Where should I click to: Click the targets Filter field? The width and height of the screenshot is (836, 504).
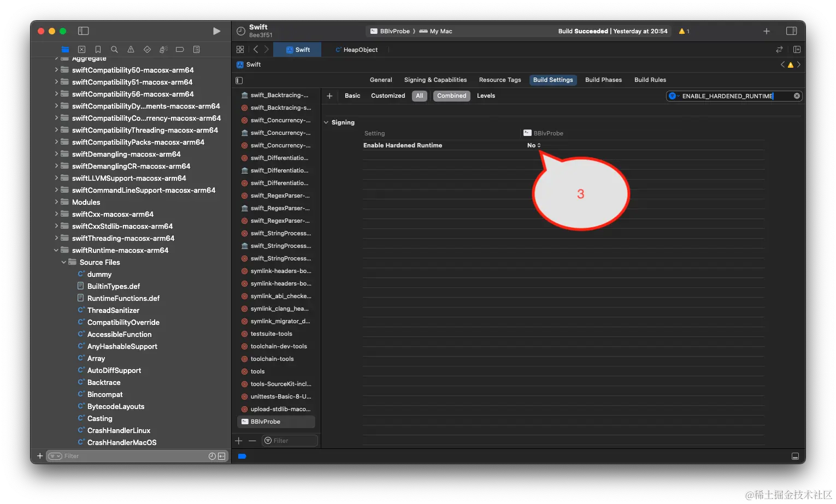pyautogui.click(x=290, y=441)
